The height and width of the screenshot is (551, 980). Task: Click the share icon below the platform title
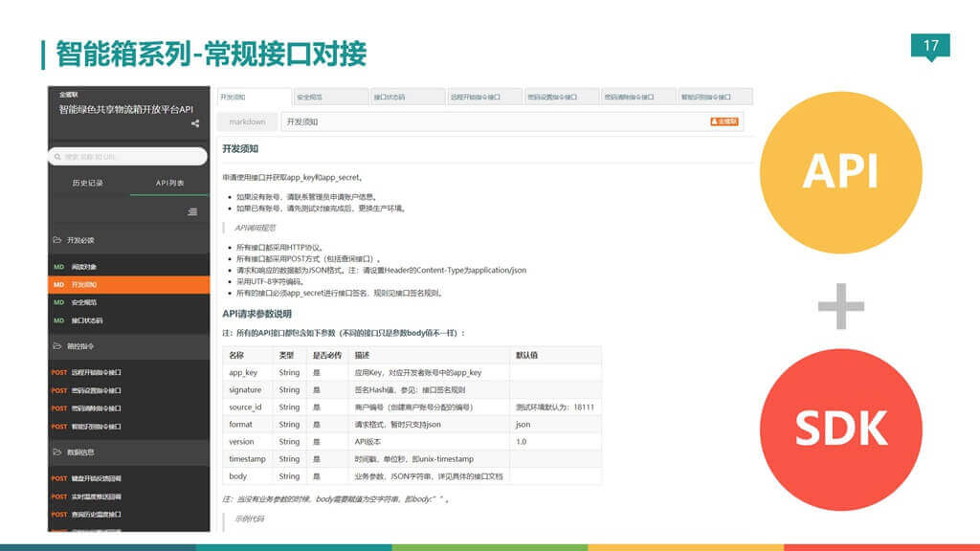pyautogui.click(x=193, y=124)
